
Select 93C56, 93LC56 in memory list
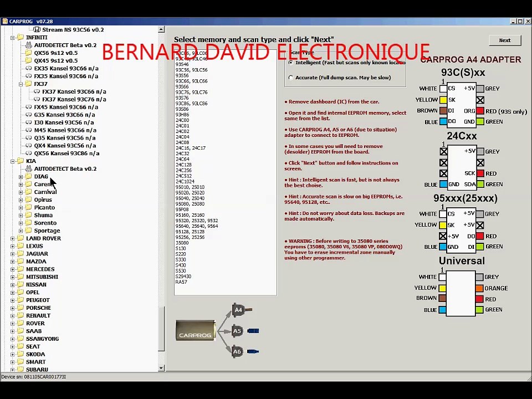[x=191, y=70]
